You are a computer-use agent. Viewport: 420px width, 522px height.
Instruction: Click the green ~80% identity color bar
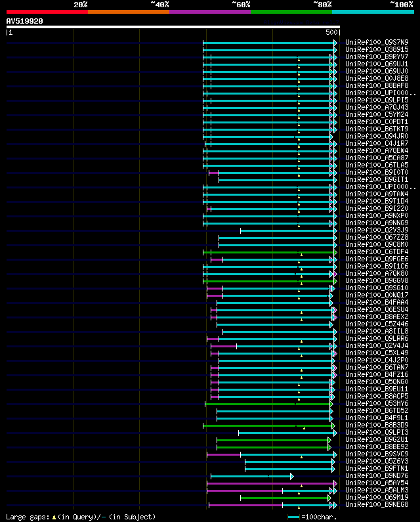point(291,12)
